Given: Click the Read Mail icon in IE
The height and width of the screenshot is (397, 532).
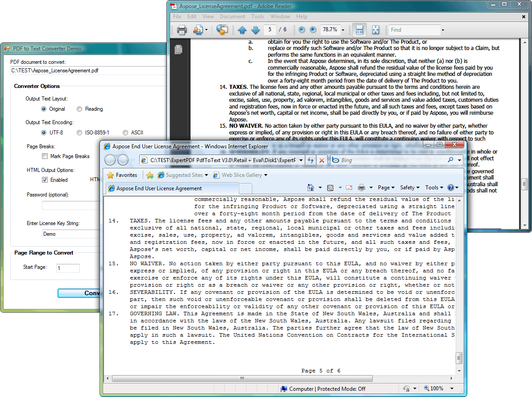Looking at the screenshot, I should click(x=349, y=188).
